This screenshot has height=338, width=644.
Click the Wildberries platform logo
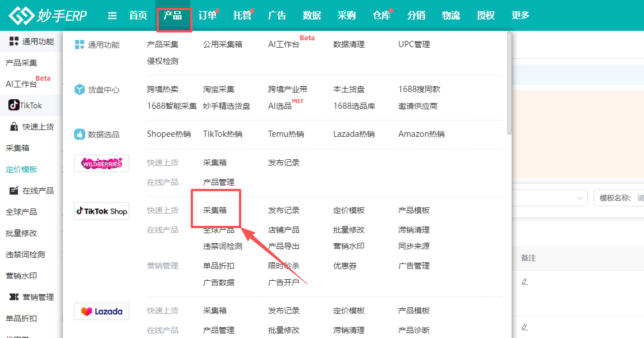102,163
